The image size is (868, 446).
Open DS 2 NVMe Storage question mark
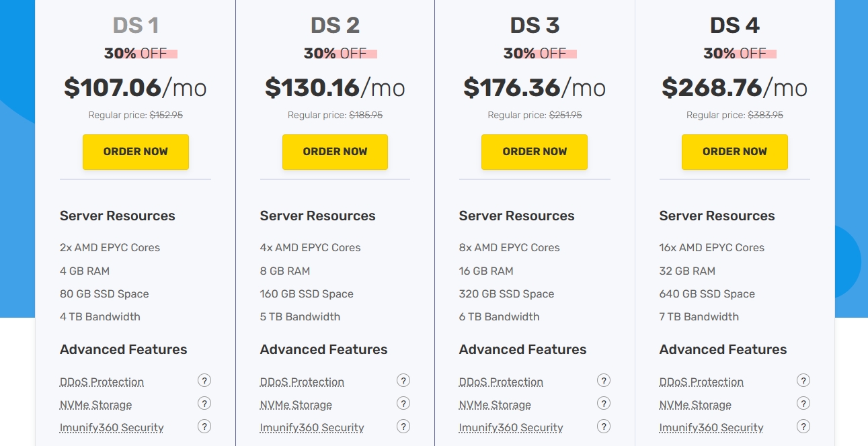coord(403,404)
